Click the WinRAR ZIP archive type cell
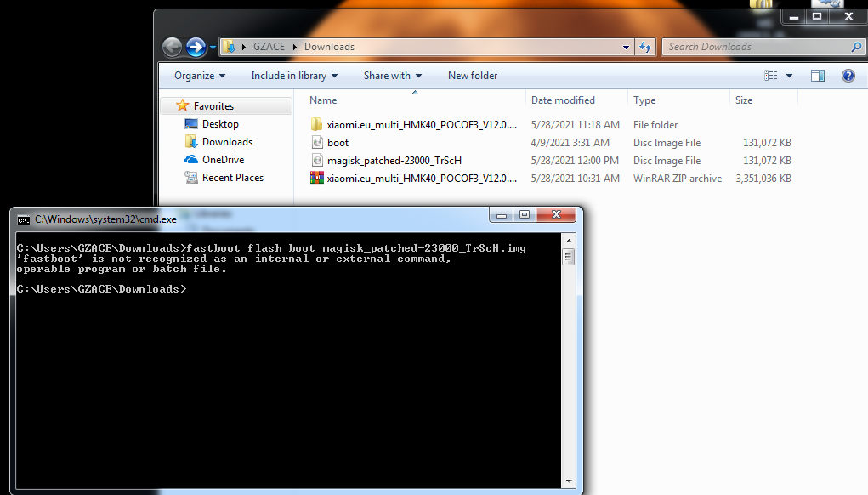This screenshot has height=495, width=868. click(678, 179)
